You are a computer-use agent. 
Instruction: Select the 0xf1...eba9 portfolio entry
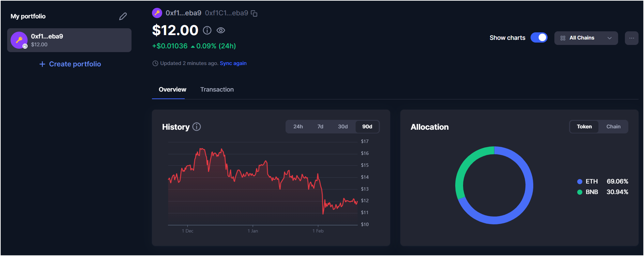[x=69, y=40]
